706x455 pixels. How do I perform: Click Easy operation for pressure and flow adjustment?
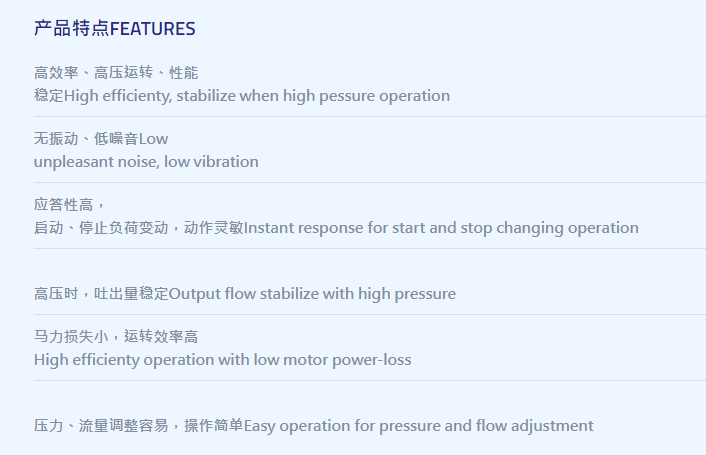click(x=419, y=426)
